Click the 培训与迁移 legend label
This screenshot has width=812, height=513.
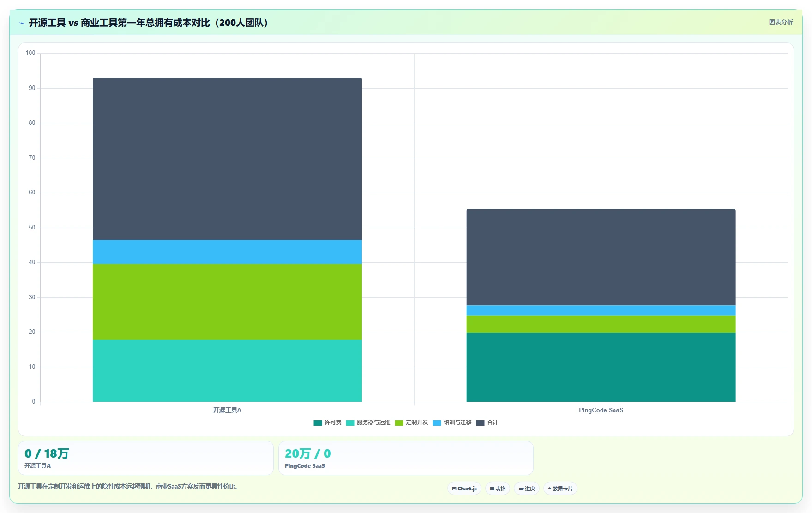click(x=457, y=422)
